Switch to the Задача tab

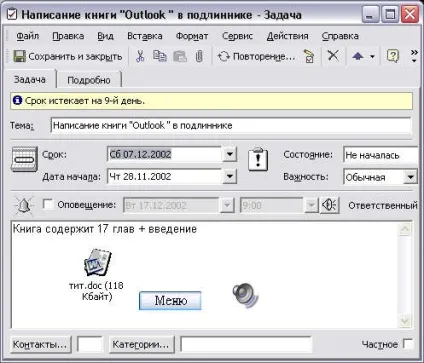pos(30,80)
